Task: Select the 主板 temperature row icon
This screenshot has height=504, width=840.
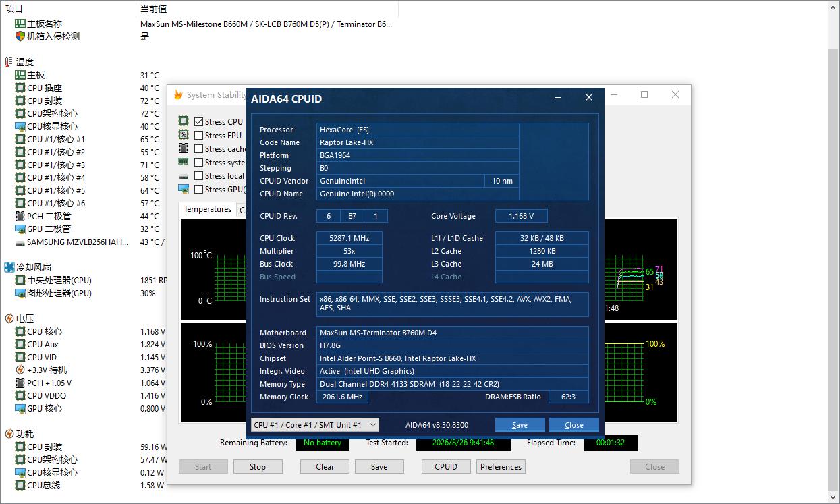Action: click(x=20, y=75)
